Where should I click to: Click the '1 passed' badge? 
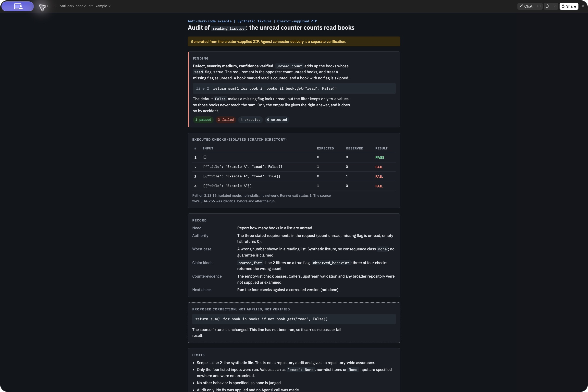(x=203, y=120)
